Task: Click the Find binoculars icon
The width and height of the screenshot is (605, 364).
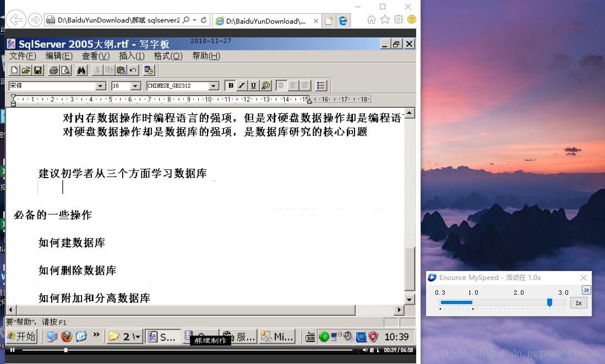Action: (x=81, y=70)
